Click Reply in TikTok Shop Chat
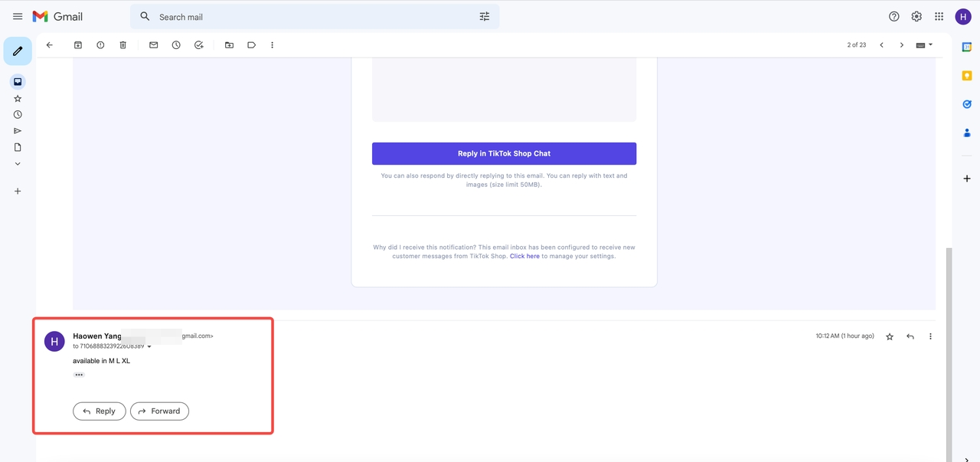Screen dimensions: 980x462 pos(504,153)
